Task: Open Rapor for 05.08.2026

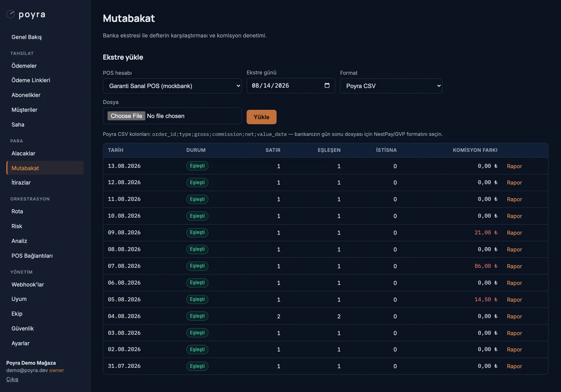Action: point(514,300)
